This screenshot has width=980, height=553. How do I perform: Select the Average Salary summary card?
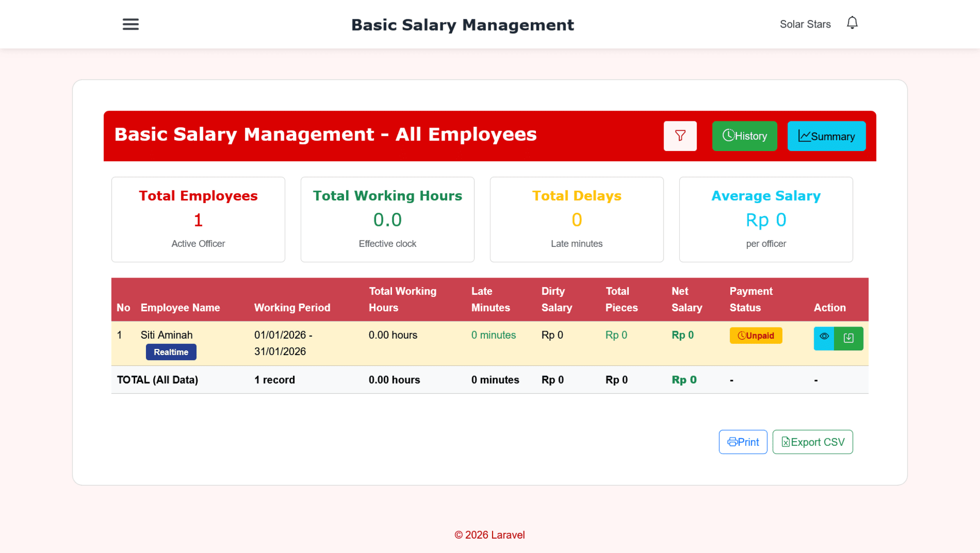click(x=766, y=219)
